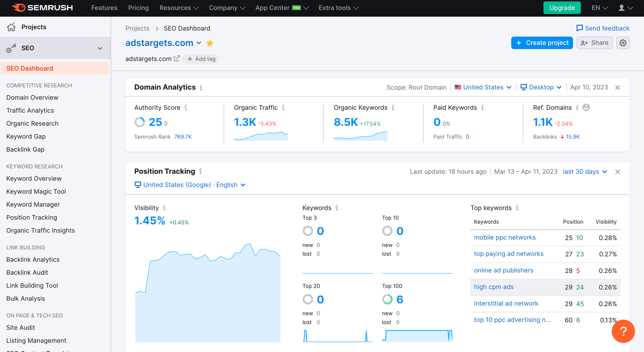Open the Projects breadcrumb link
644x352 pixels.
tap(137, 28)
